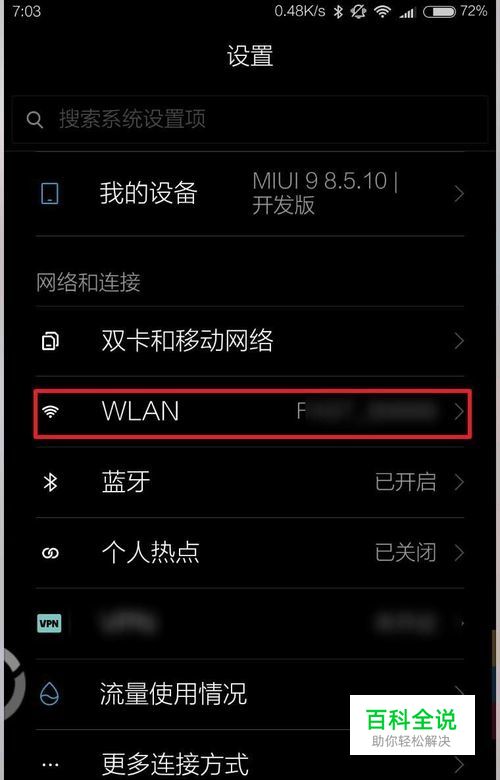Screen dimensions: 500x780
Task: Expand the WLAN row chevron arrow
Action: pyautogui.click(x=459, y=412)
